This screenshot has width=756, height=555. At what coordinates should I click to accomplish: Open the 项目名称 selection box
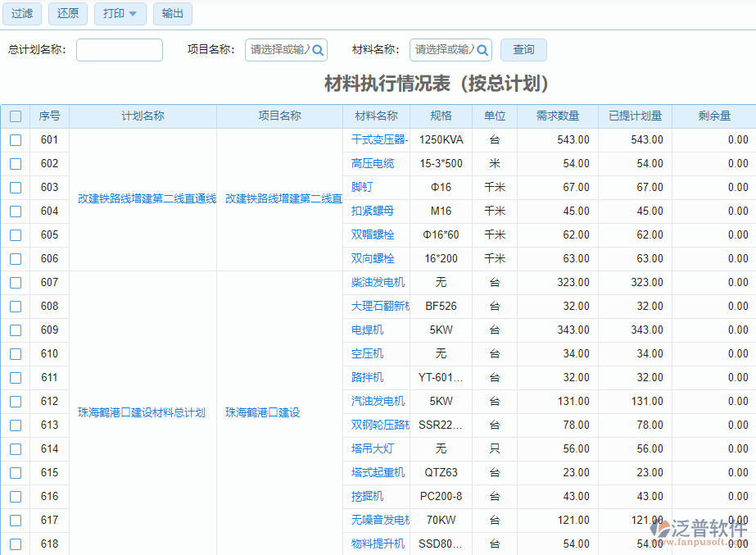[x=280, y=49]
